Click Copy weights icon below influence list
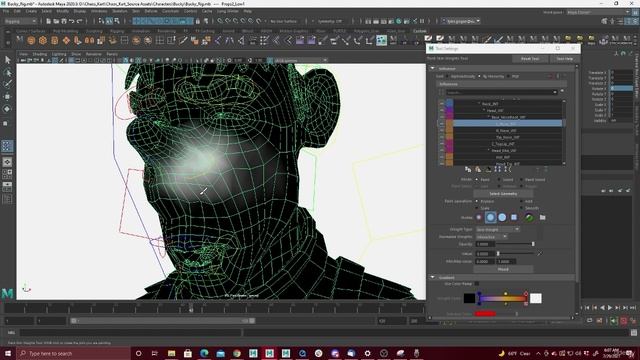 (x=468, y=169)
